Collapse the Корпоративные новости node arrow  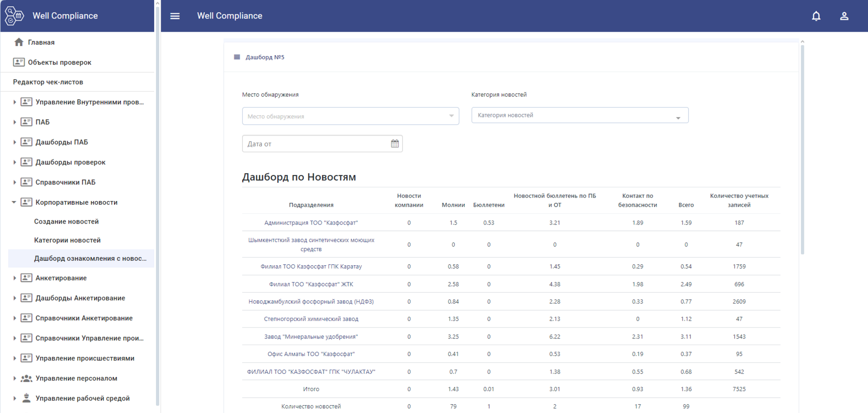coord(14,202)
